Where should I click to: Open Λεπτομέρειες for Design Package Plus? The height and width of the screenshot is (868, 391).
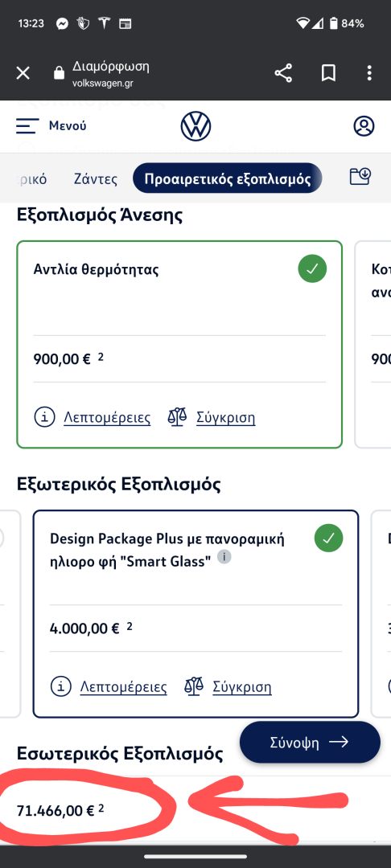[x=124, y=687]
